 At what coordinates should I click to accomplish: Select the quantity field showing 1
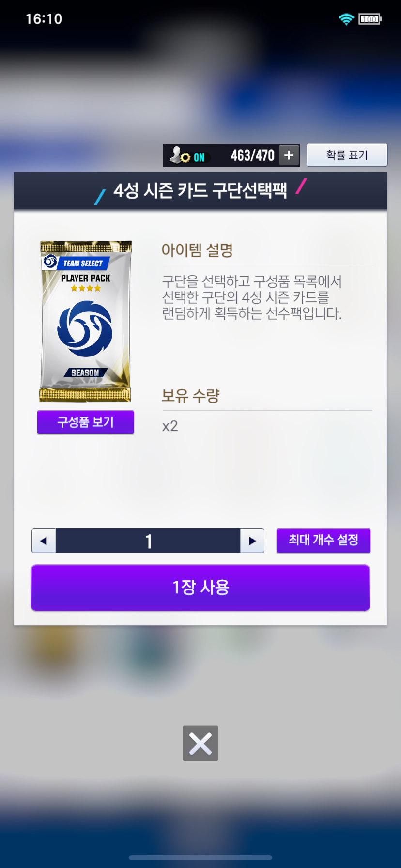(148, 541)
